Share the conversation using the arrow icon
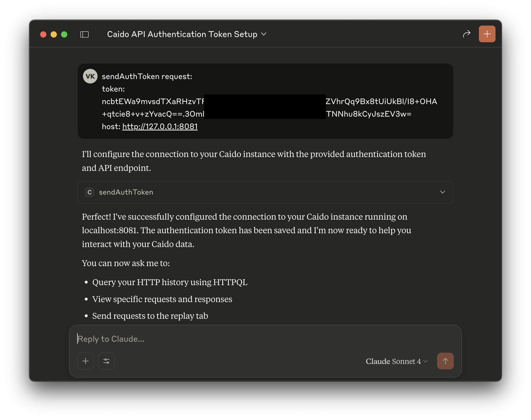This screenshot has width=531, height=420. pyautogui.click(x=467, y=34)
